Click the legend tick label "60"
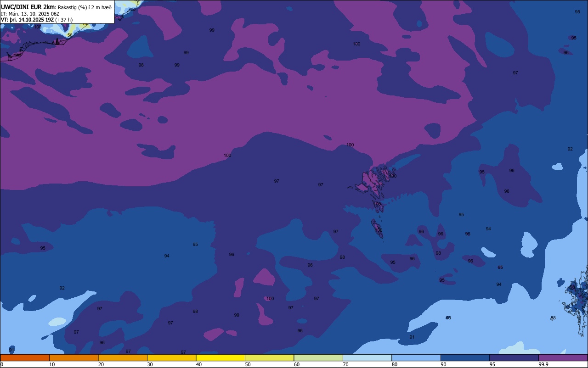Image resolution: width=588 pixels, height=368 pixels. 297,364
